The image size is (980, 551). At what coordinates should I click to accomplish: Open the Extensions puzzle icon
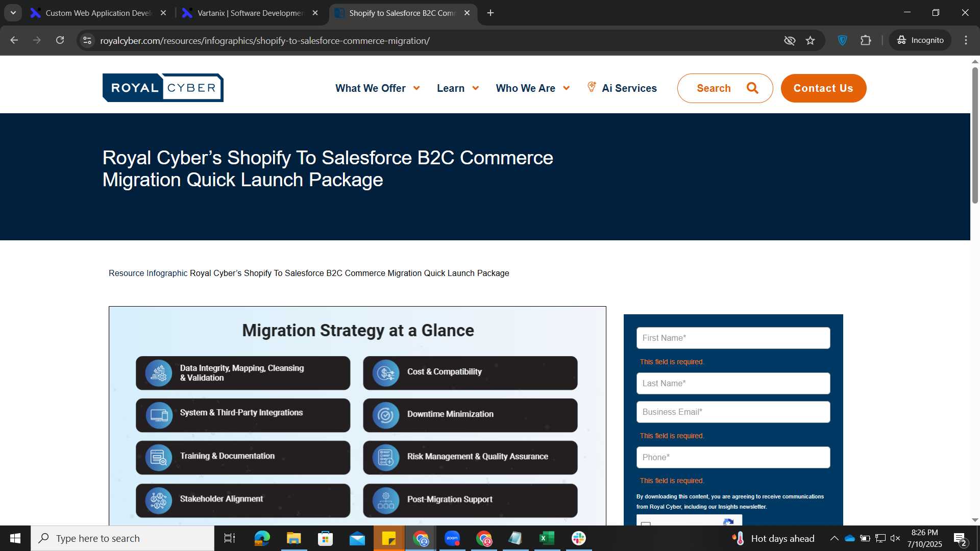pyautogui.click(x=866, y=40)
